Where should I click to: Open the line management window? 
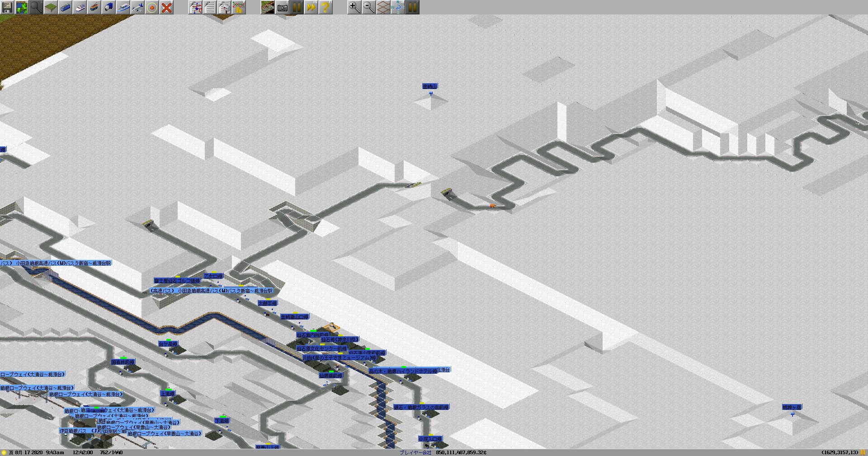195,7
